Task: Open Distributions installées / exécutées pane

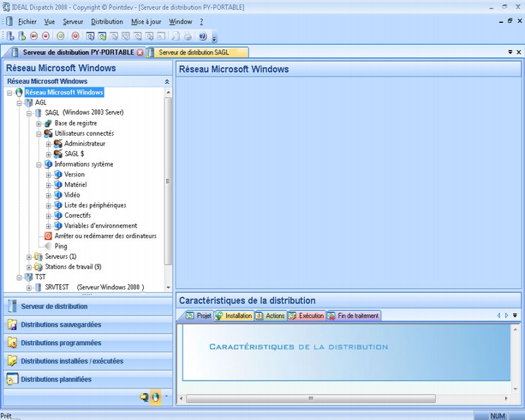Action: [88, 361]
